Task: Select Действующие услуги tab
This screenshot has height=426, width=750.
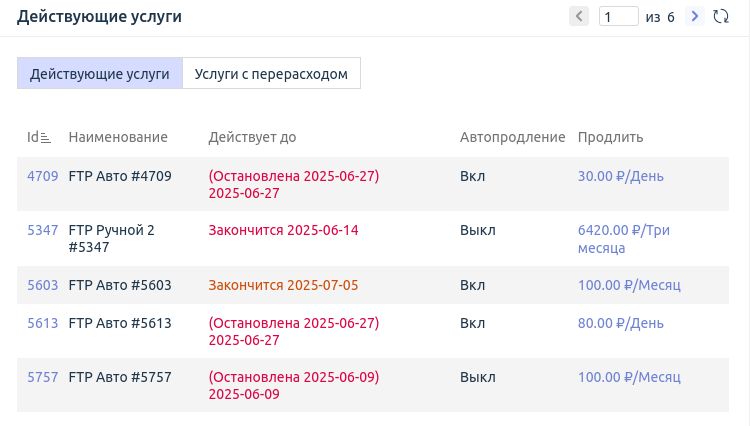Action: point(100,73)
